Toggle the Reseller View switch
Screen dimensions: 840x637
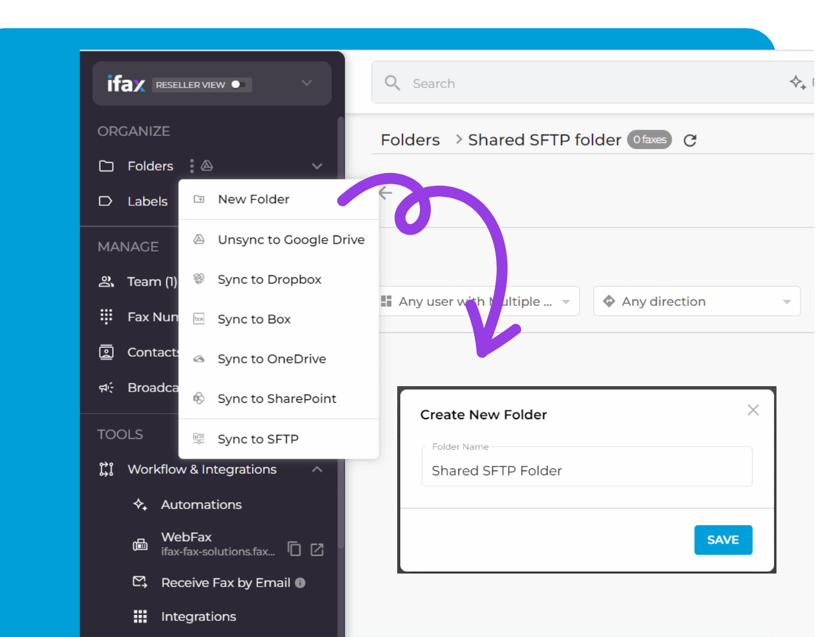pos(238,84)
